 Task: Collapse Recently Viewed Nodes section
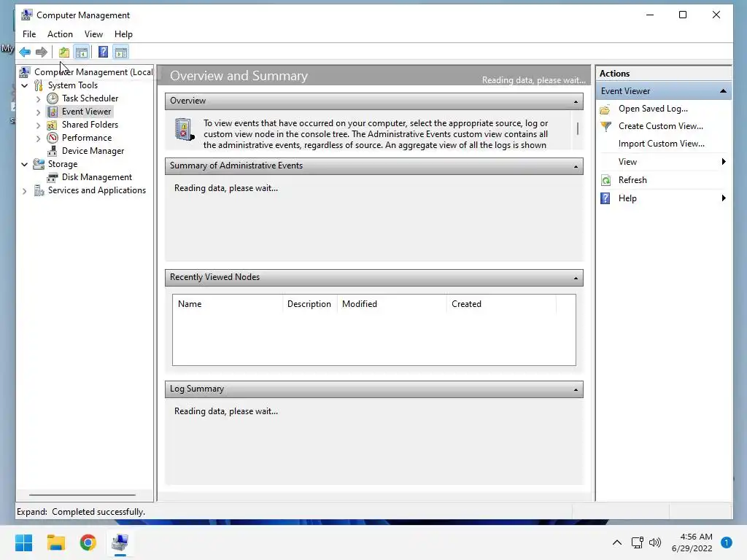click(x=576, y=278)
